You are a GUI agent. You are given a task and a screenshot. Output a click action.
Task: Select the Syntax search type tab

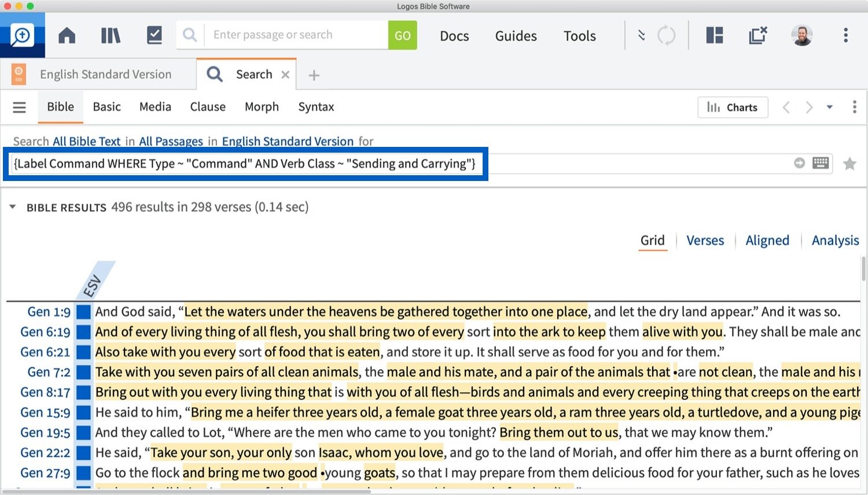[316, 107]
